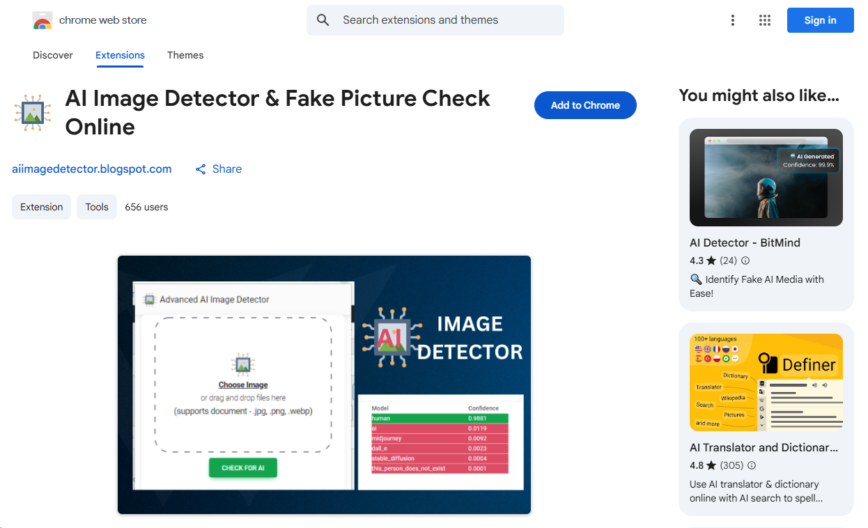Click the chrome web store title text

point(103,20)
